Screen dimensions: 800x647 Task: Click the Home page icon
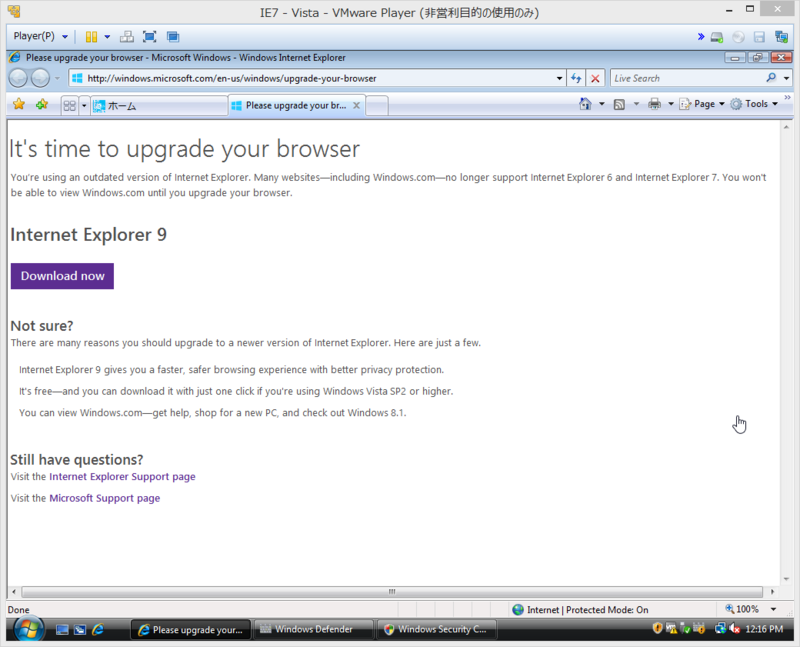[585, 104]
